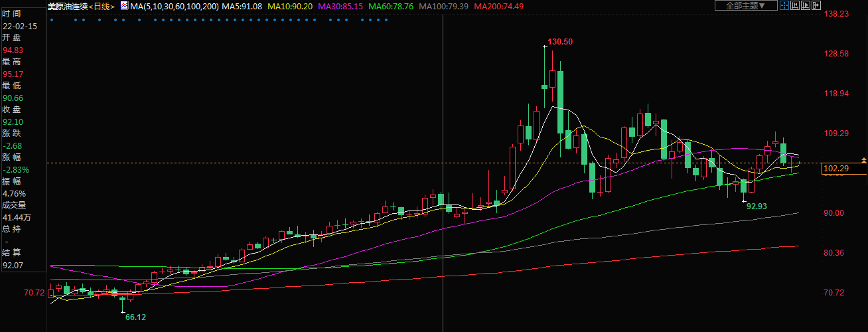
Task: Click the play-forward chart icon
Action: [x=805, y=5]
